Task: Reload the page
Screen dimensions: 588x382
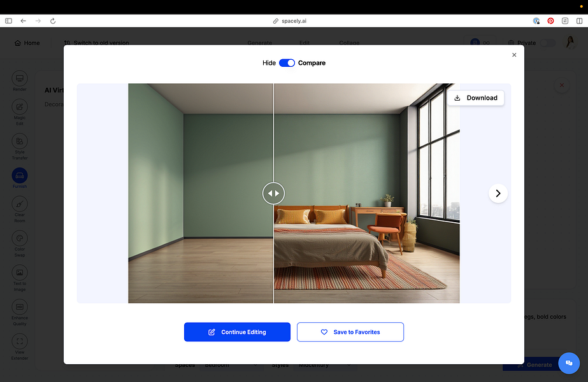Action: 53,21
